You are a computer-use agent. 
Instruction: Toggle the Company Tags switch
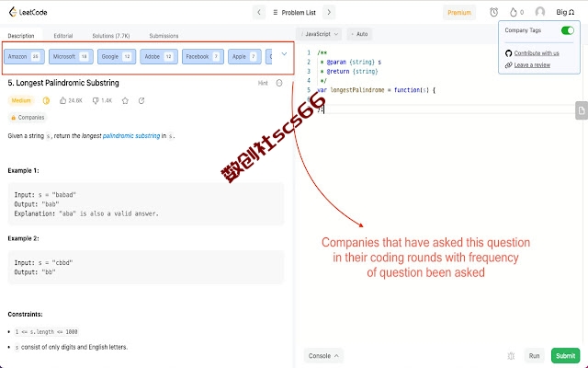pyautogui.click(x=568, y=30)
